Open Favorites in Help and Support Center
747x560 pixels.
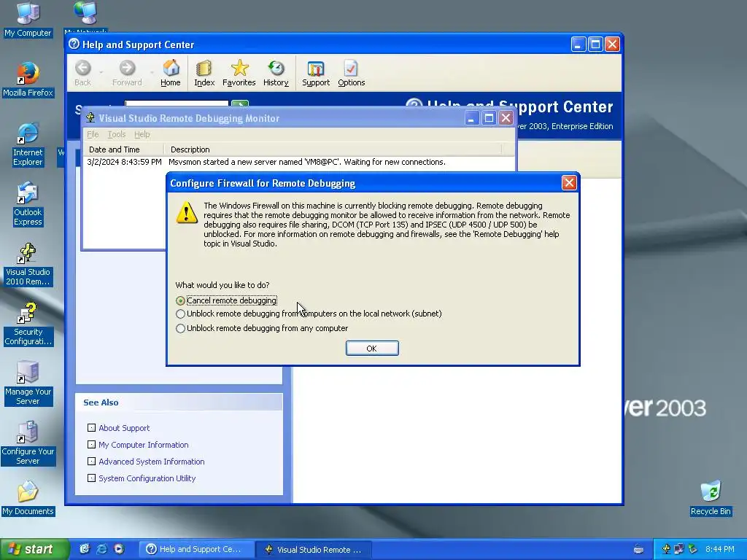[239, 74]
